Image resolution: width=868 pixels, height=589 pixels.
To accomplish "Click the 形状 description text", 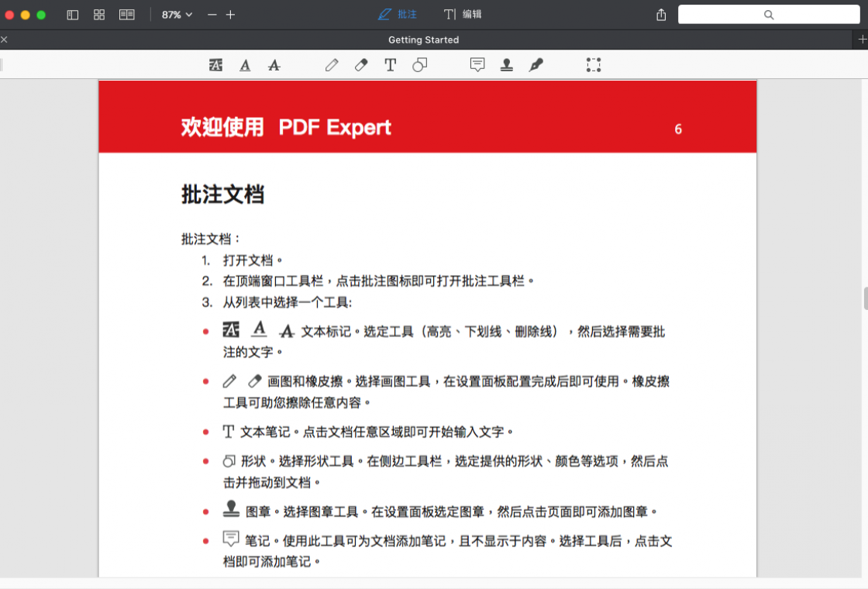I will pos(446,472).
